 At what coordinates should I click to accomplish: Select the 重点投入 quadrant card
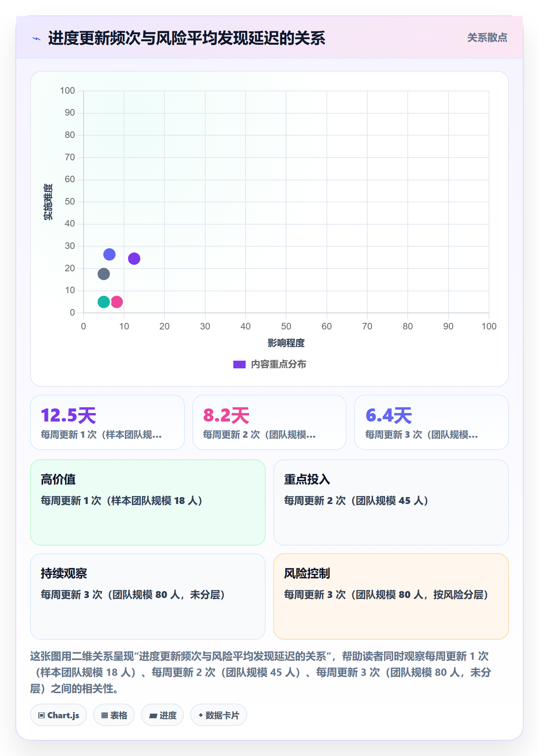click(391, 502)
